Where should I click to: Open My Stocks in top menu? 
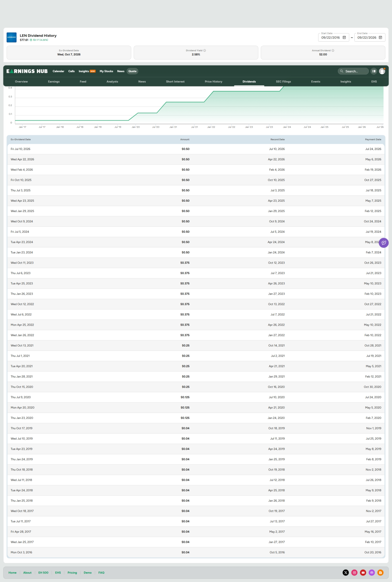coord(106,71)
